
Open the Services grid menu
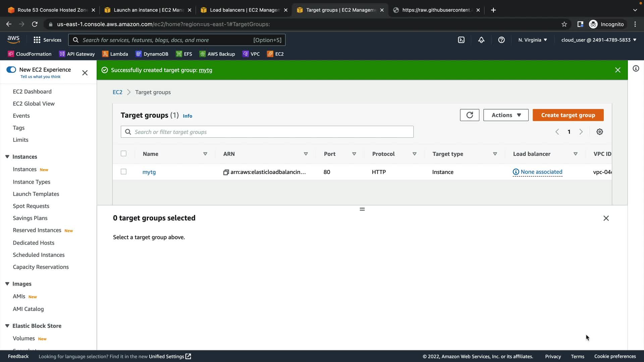[37, 40]
